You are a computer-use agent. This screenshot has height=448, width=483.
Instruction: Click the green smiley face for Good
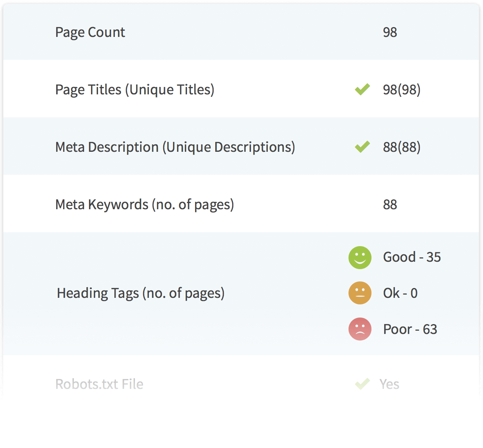[360, 257]
